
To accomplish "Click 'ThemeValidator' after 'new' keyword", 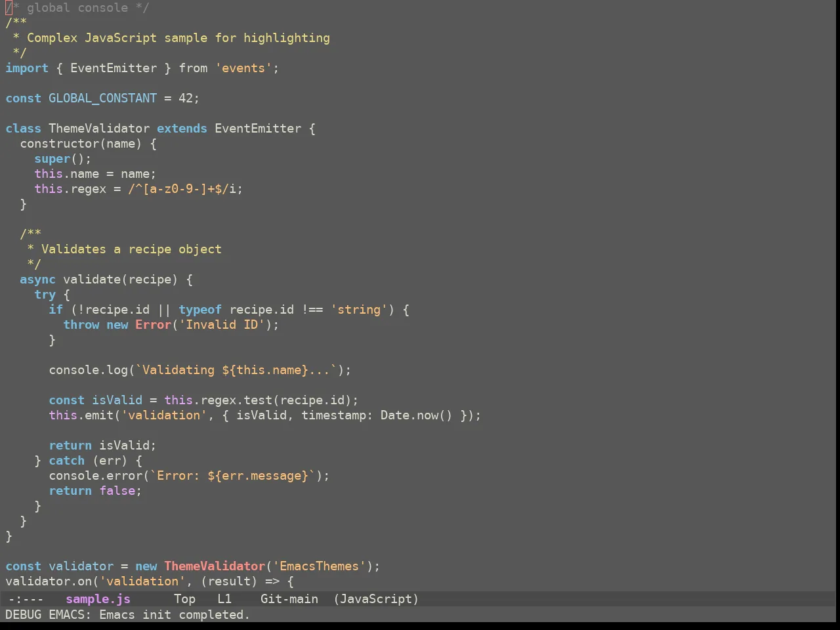I will click(x=215, y=566).
